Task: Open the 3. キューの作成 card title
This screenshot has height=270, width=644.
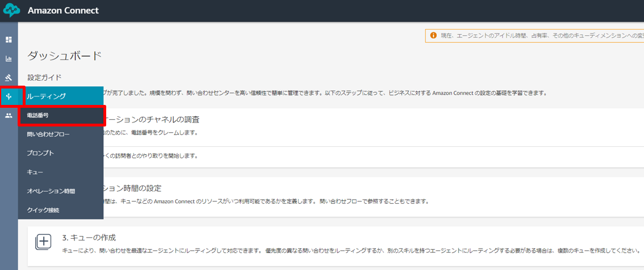Action: pos(89,238)
